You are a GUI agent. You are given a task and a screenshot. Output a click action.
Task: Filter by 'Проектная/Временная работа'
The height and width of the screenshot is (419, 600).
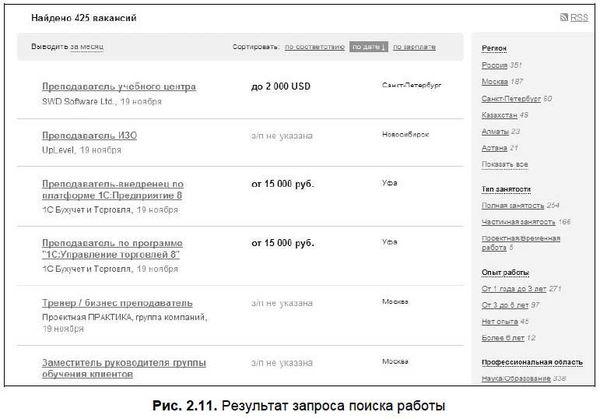[x=521, y=243]
